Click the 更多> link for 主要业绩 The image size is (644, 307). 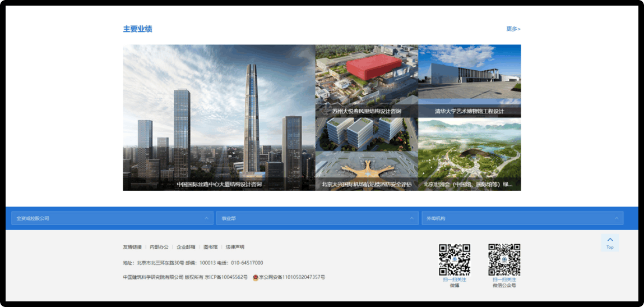pyautogui.click(x=513, y=29)
